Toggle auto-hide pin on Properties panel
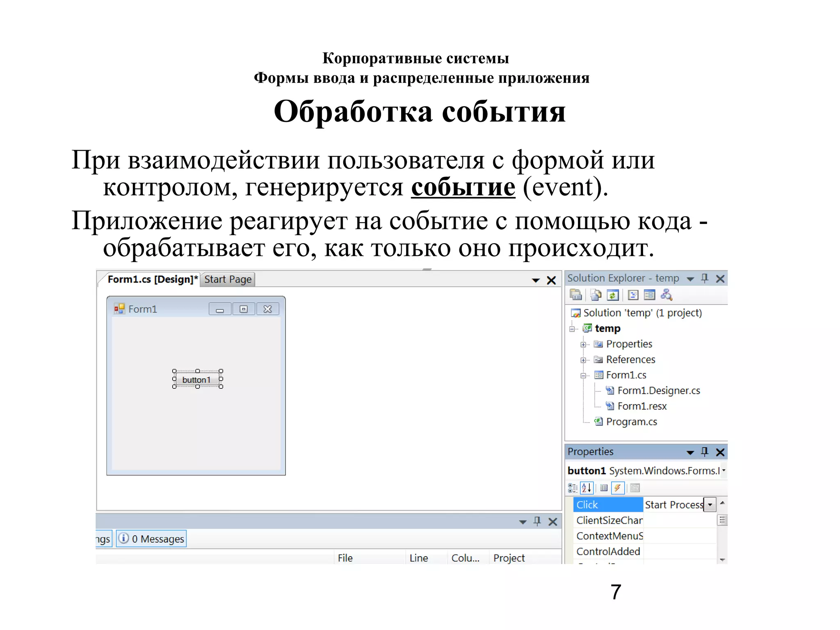This screenshot has height=630, width=840. [x=705, y=452]
